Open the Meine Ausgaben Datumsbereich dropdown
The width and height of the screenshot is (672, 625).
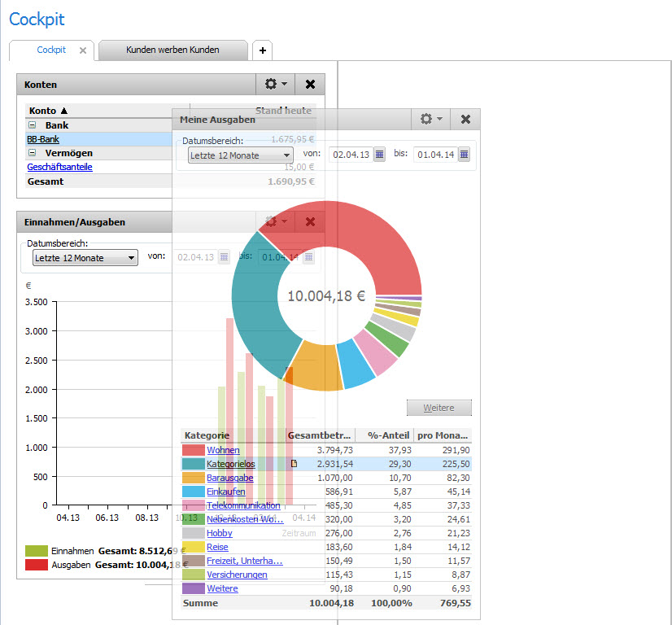coord(240,155)
